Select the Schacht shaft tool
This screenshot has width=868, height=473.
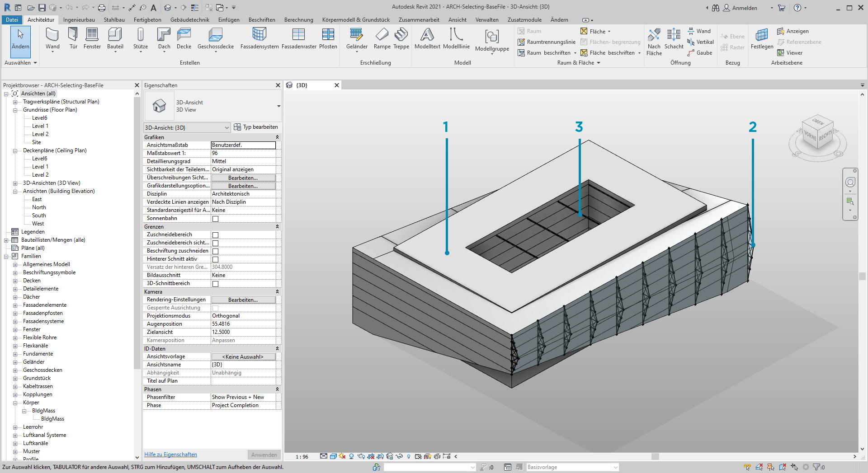point(674,39)
